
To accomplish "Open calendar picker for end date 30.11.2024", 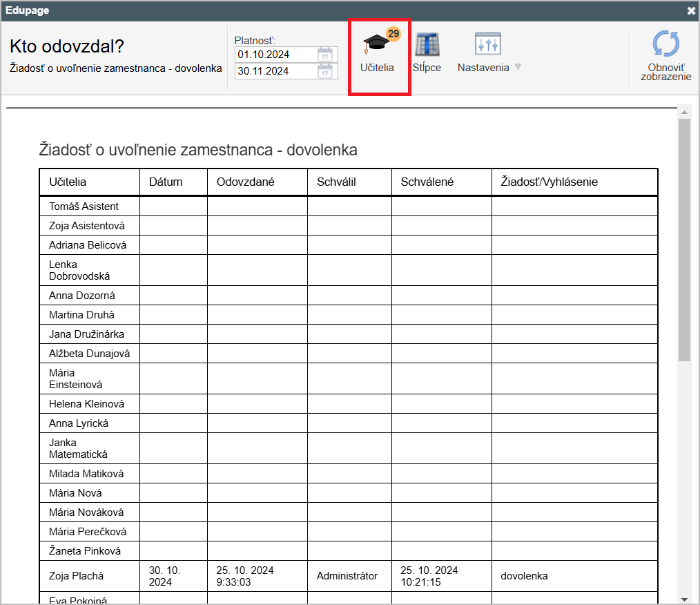I will 325,71.
